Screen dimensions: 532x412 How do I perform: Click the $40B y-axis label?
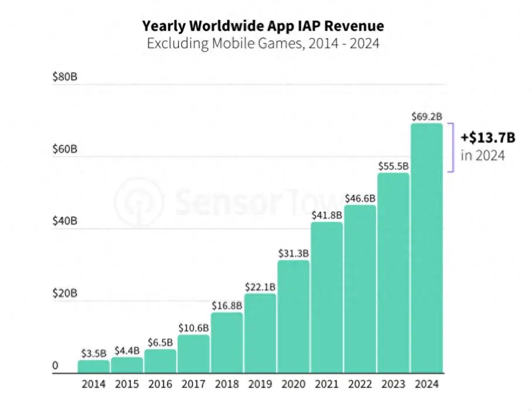click(x=65, y=221)
